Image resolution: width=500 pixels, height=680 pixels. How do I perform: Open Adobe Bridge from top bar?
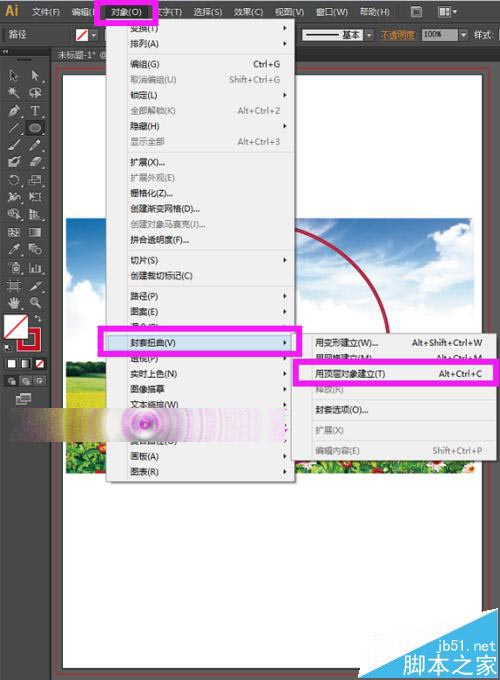click(x=416, y=12)
